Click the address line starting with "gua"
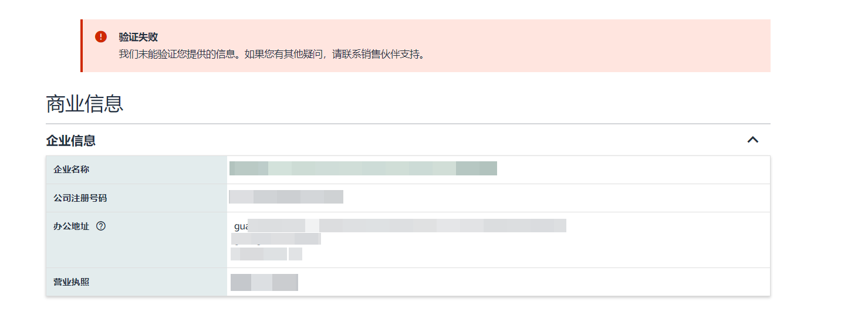 [399, 226]
